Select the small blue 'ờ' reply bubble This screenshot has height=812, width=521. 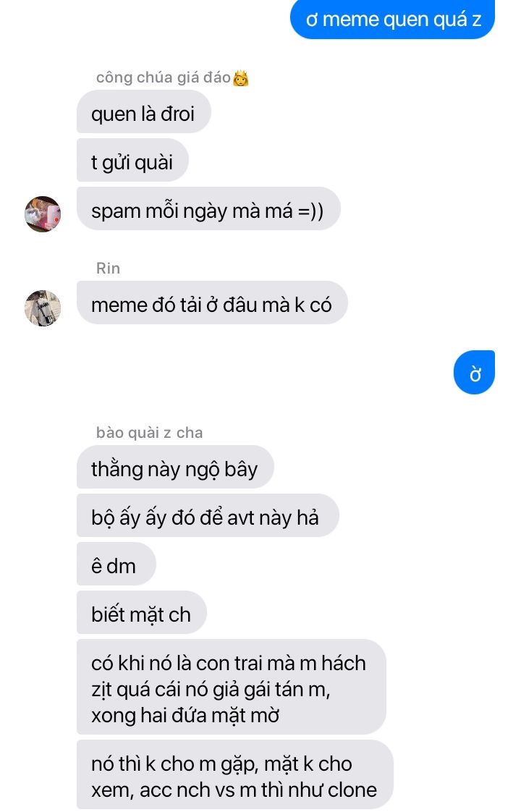click(x=474, y=372)
